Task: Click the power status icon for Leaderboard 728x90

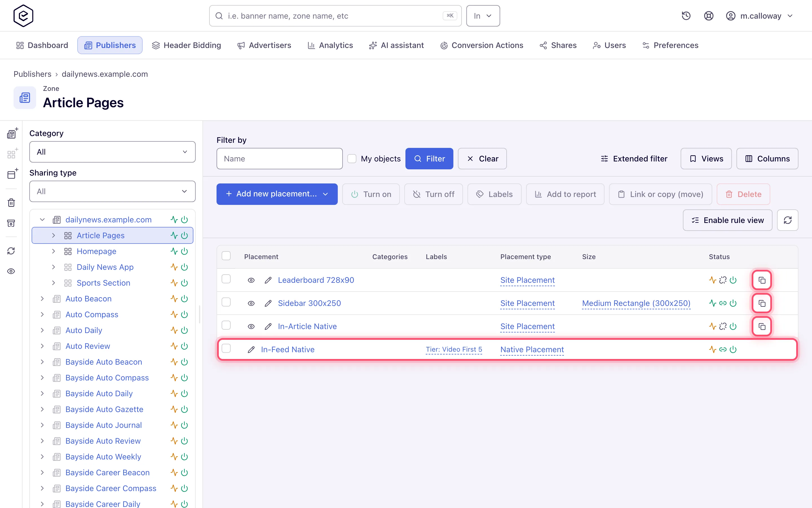Action: [x=733, y=280]
